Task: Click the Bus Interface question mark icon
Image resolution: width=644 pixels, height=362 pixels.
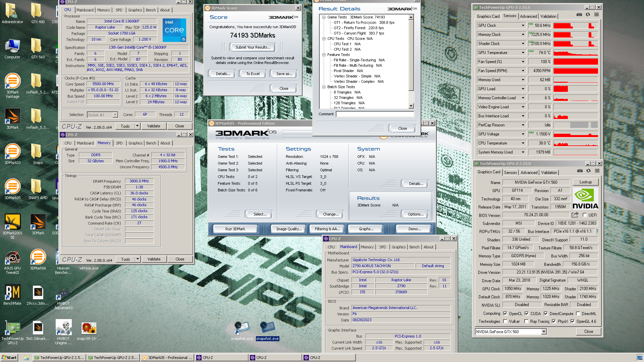Action: tap(597, 231)
